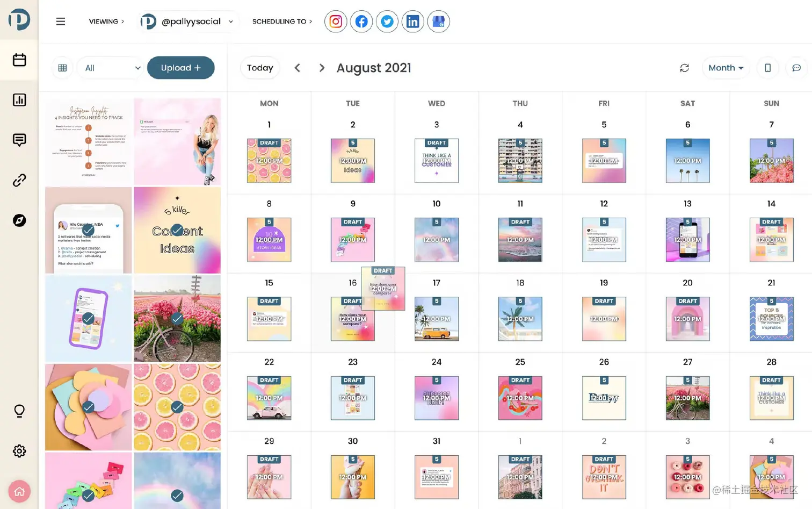Open the calendar section in sidebar
Screen dimensions: 812x509
click(19, 60)
